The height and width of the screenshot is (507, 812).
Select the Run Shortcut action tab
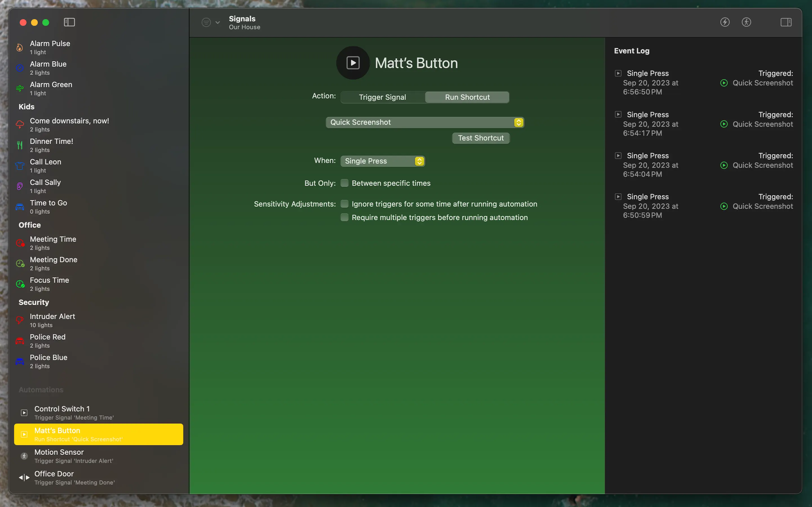click(467, 97)
